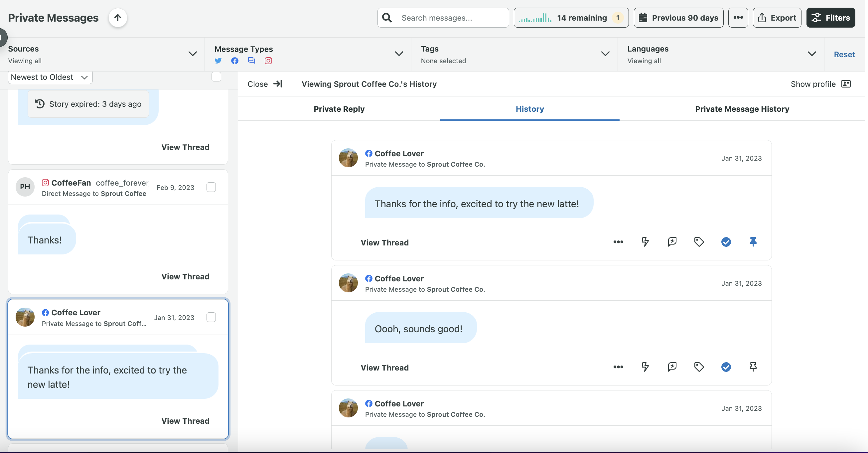
Task: Click Coffee Lover avatar on first history card
Action: click(348, 158)
